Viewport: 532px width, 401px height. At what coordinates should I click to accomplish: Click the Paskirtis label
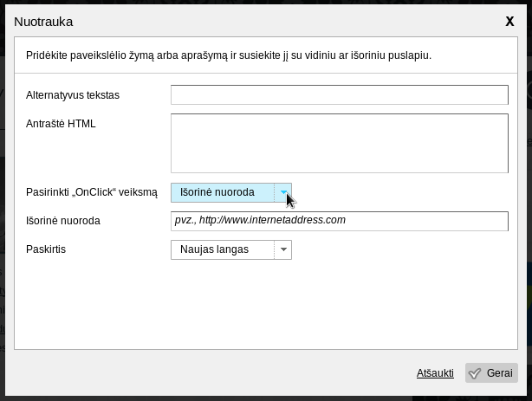(x=46, y=249)
